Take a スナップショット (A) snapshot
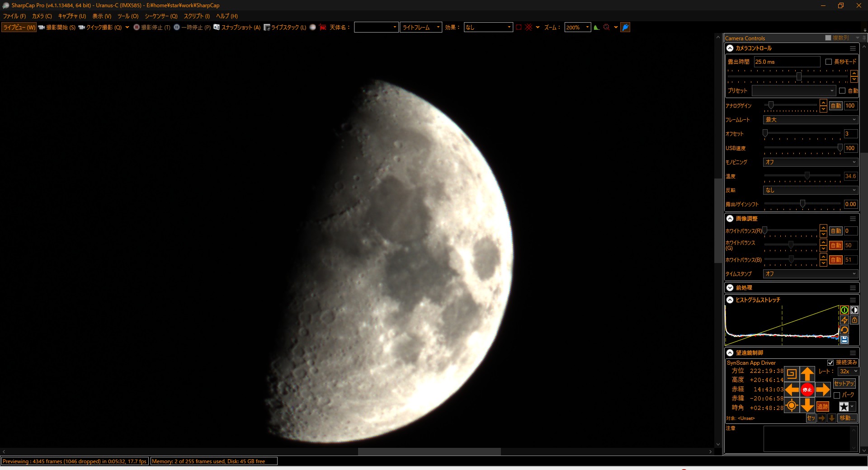 click(x=237, y=28)
